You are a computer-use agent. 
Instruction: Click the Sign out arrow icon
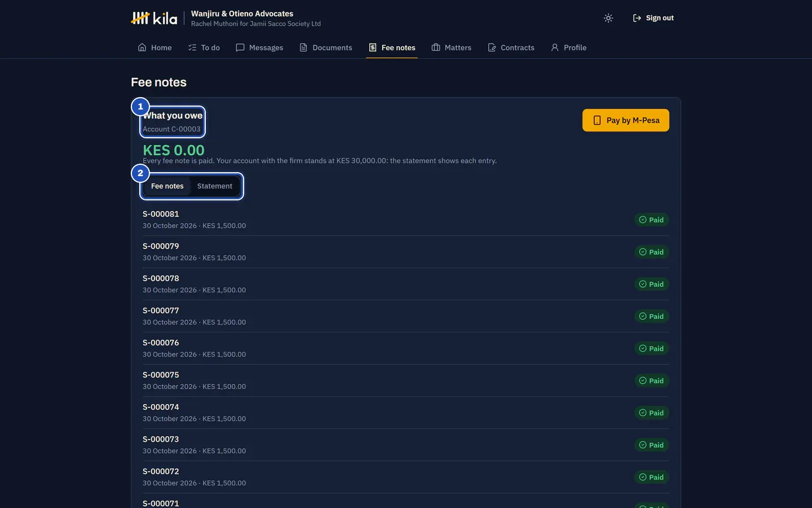coord(637,18)
